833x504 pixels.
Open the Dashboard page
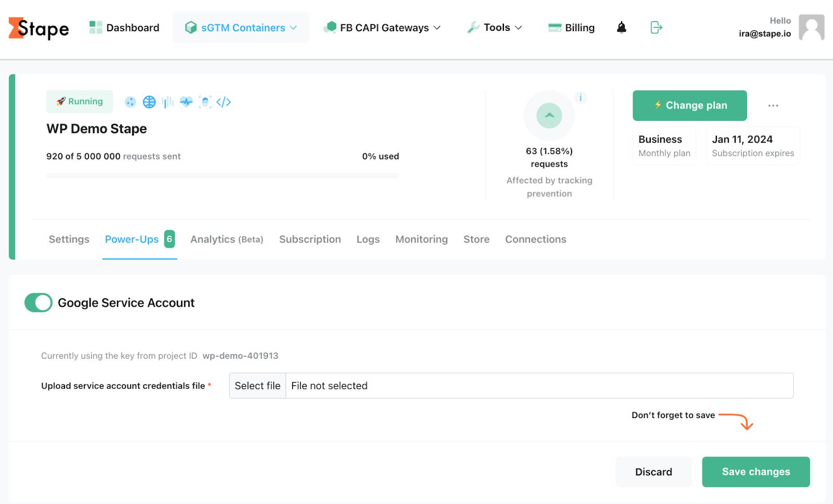tap(124, 28)
